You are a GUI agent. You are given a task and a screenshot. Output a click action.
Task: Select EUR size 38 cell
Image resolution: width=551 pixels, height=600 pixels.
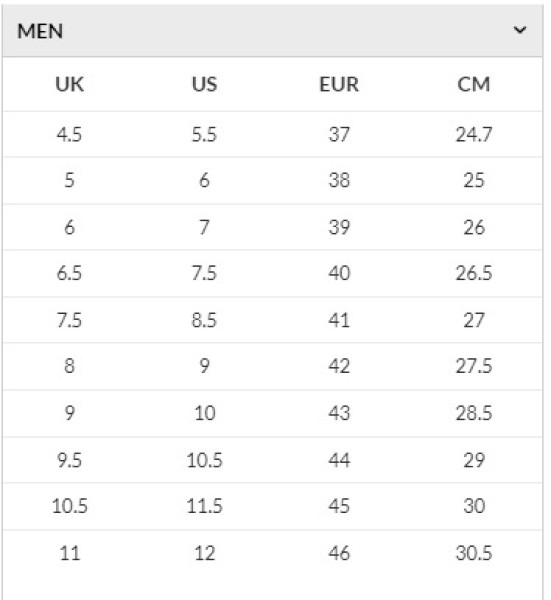coord(339,180)
